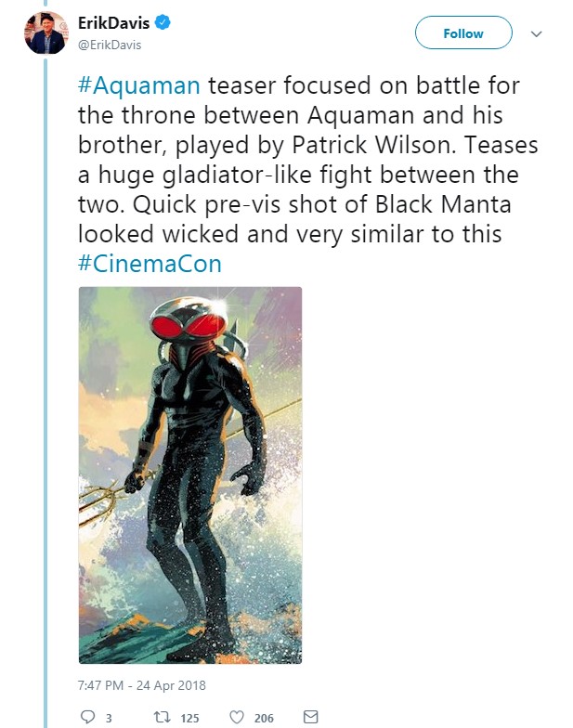Expand the tweet options chevron

[x=537, y=33]
